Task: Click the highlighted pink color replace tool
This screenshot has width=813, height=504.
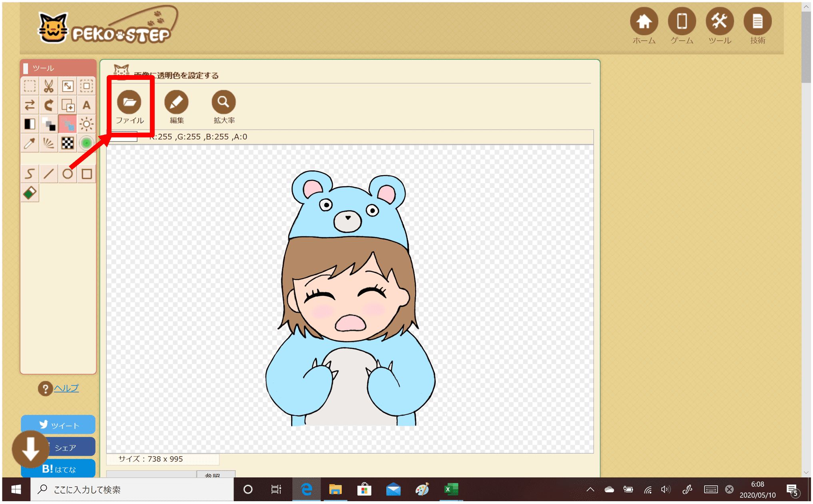Action: (68, 124)
